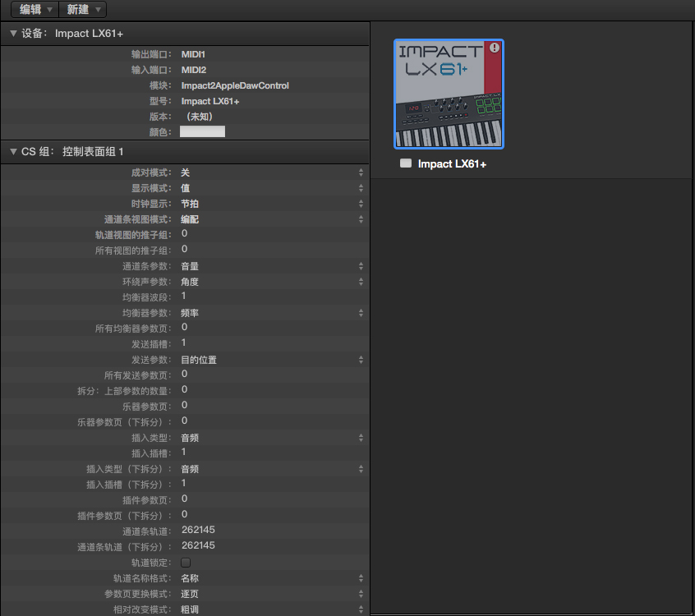
Task: Click the 输出端口 MIDI1 value
Action: point(193,54)
